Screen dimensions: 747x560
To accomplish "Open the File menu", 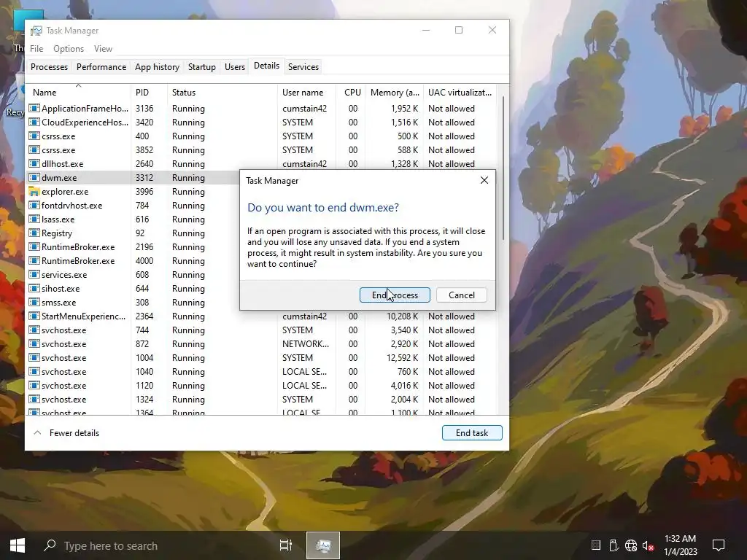I will pyautogui.click(x=36, y=49).
